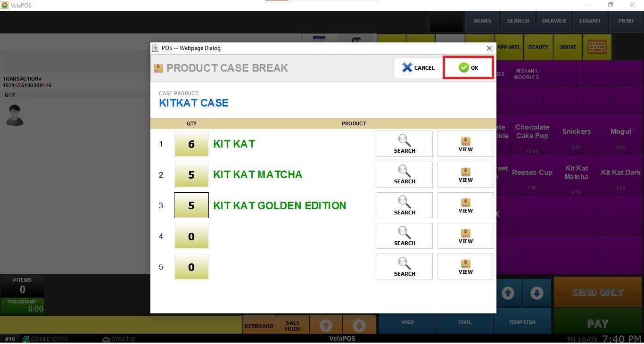Viewport: 644px width, 344px height.
Task: Click quantity box for row 5
Action: point(191,267)
